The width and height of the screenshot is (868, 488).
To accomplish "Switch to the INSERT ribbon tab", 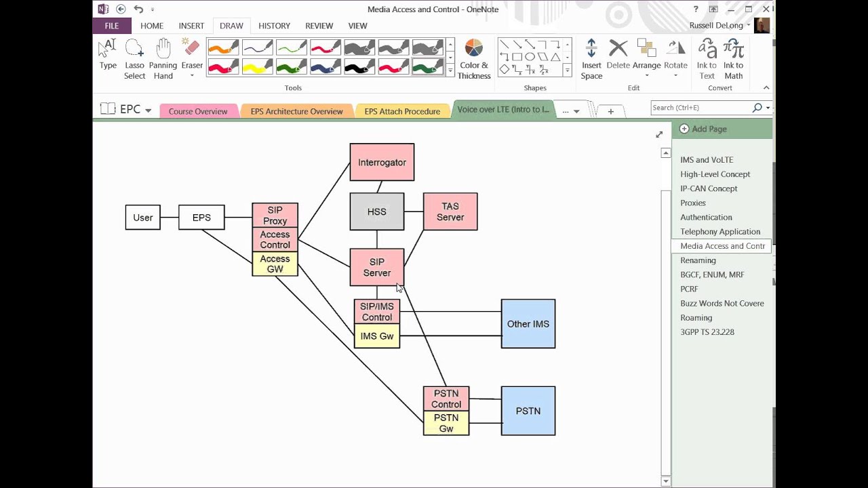I will pyautogui.click(x=191, y=26).
